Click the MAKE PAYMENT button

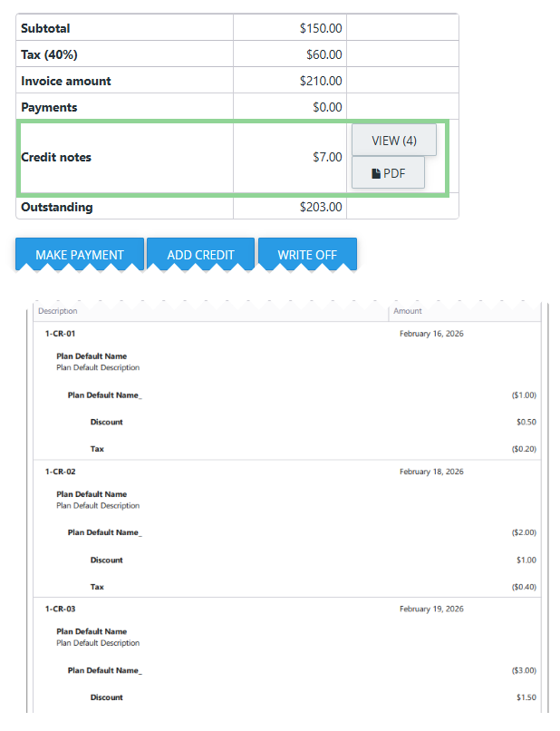[x=80, y=255]
